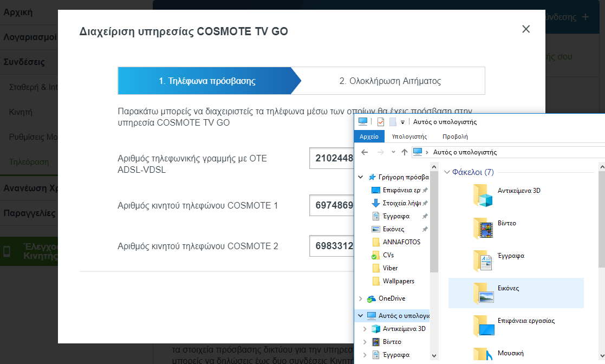Open Συνδέσεις in the website sidebar
The image size is (605, 364).
pos(24,62)
